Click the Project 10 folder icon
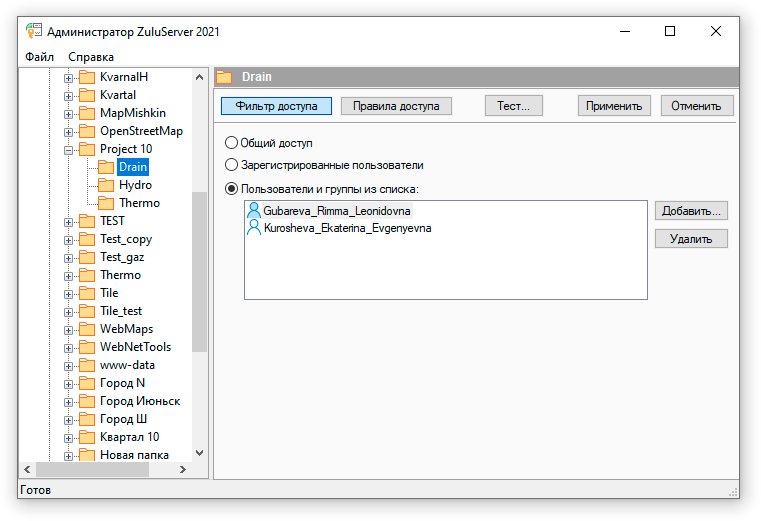Image resolution: width=761 pixels, height=521 pixels. click(87, 149)
